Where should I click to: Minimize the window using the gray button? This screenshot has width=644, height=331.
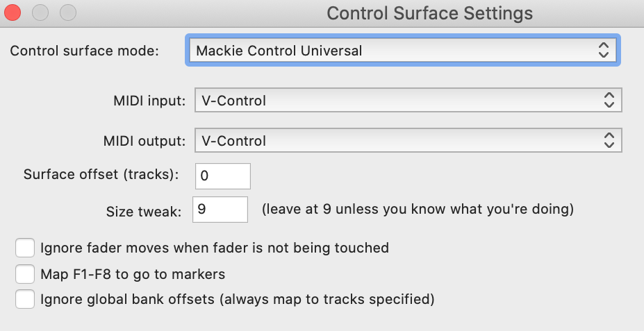pos(40,12)
